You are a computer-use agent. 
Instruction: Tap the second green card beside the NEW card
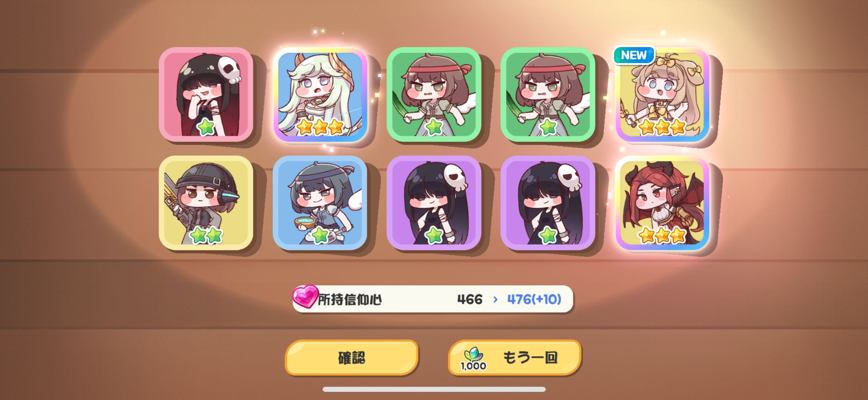[x=548, y=94]
